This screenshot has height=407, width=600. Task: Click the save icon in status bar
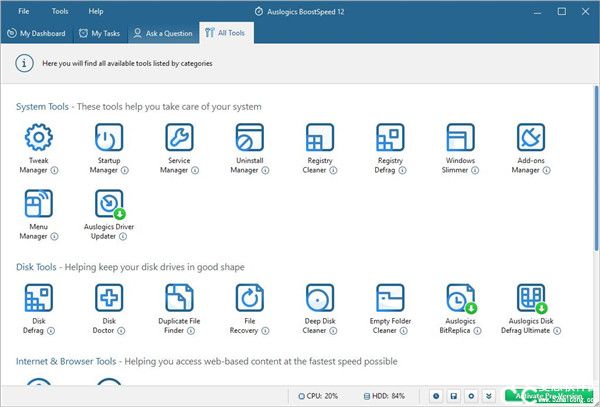point(453,396)
